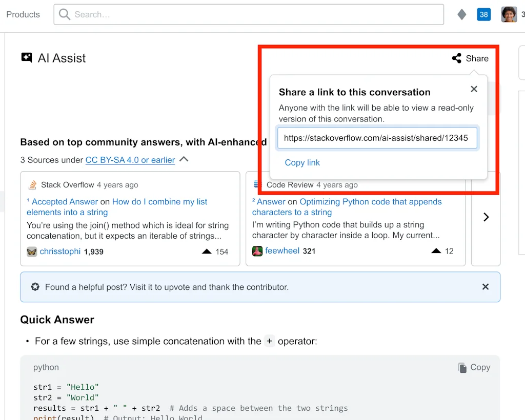Click the AI Assist sparkle icon
The height and width of the screenshot is (420, 525).
coord(26,57)
